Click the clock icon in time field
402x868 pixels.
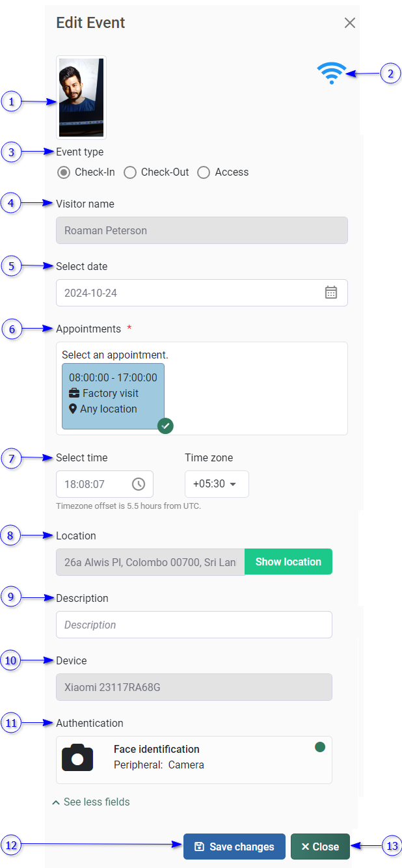[139, 484]
